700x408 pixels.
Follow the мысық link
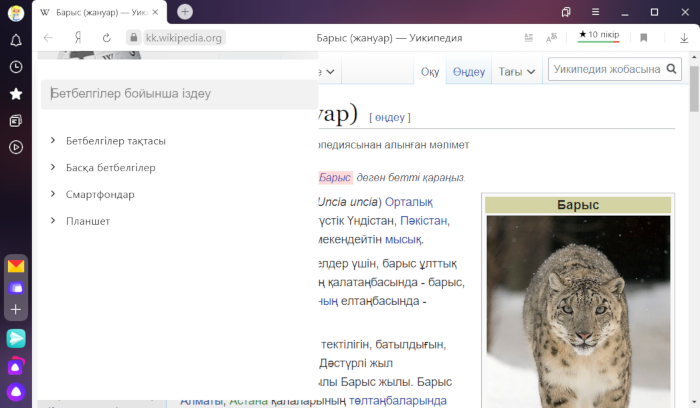pos(403,240)
